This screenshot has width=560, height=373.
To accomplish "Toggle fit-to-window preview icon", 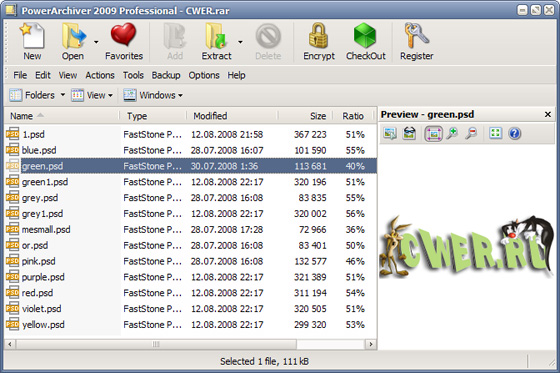I will click(x=433, y=134).
